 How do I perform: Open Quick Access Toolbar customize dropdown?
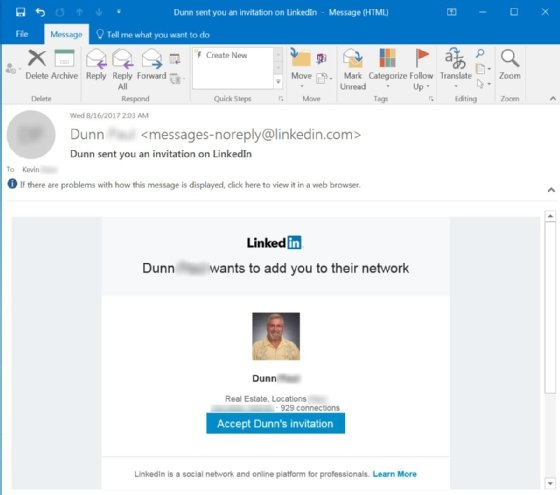119,12
